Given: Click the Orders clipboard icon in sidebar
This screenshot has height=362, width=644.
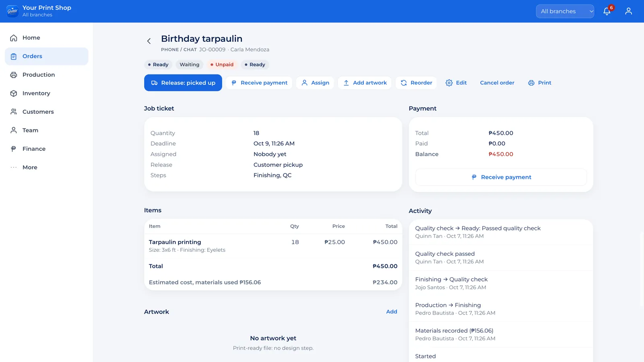Looking at the screenshot, I should [x=14, y=56].
